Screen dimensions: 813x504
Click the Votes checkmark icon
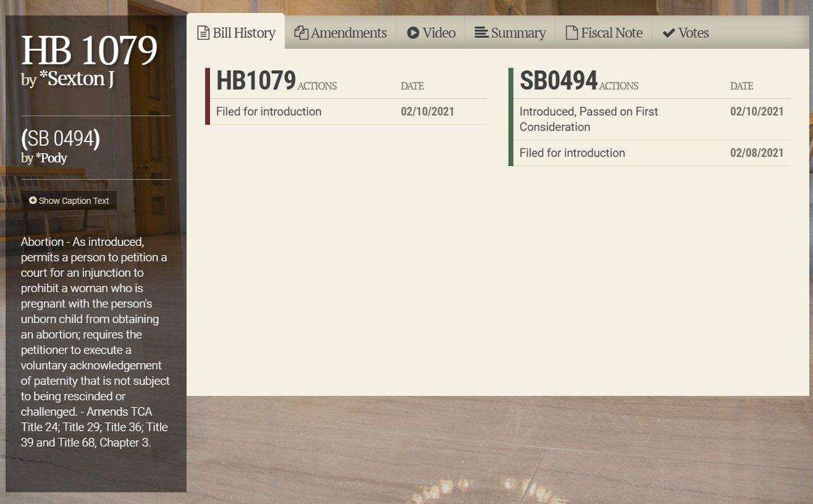pos(669,33)
